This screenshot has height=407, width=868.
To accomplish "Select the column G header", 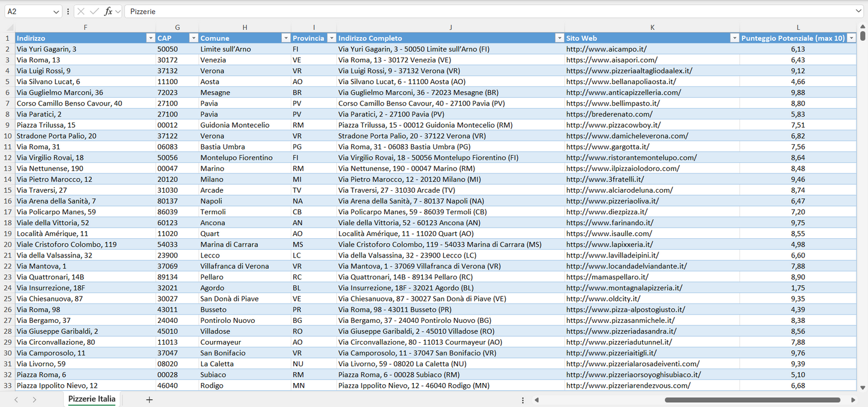I will 177,27.
